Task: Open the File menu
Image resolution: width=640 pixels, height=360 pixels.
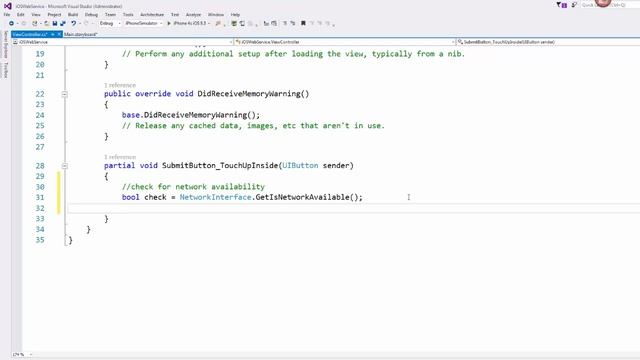Action: point(7,15)
